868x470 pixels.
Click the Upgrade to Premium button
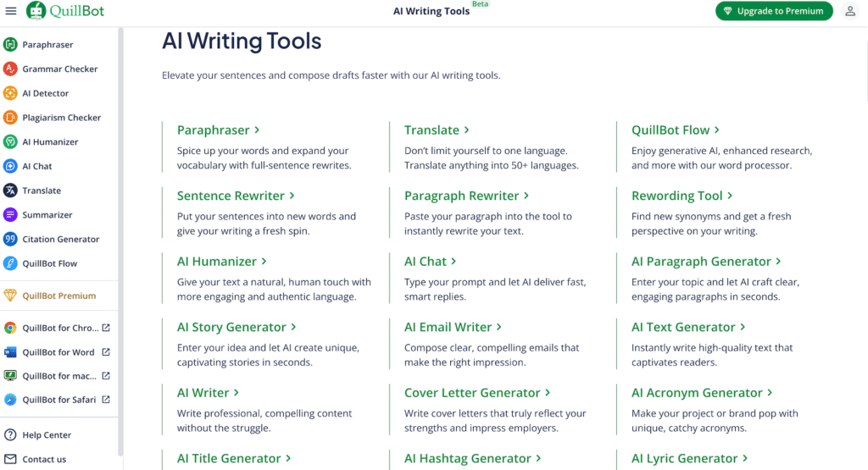coord(773,11)
